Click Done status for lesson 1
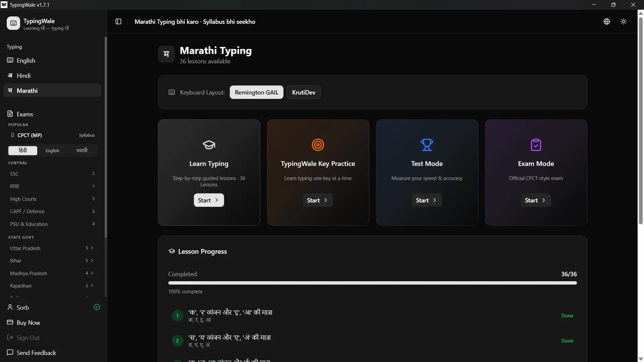Screen dimensions: 644x362 point(567,315)
